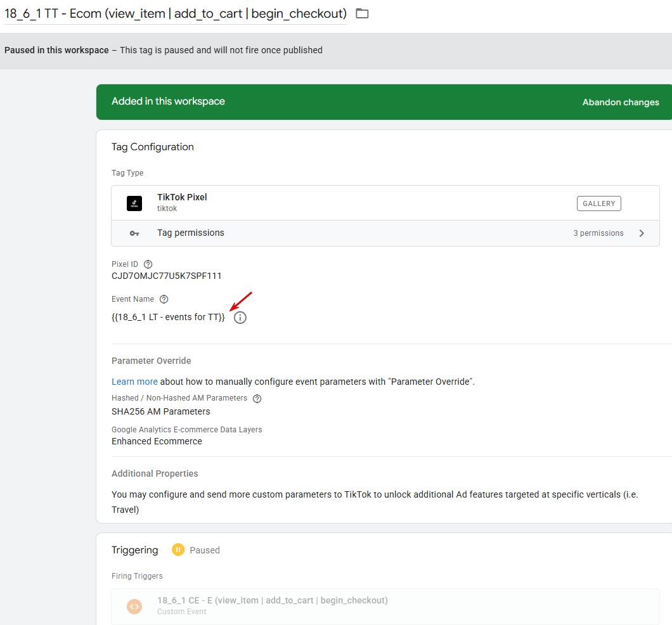Viewport: 672px width, 625px height.
Task: Open help for Hashed / Non-Hashed AM Parameters
Action: (257, 399)
